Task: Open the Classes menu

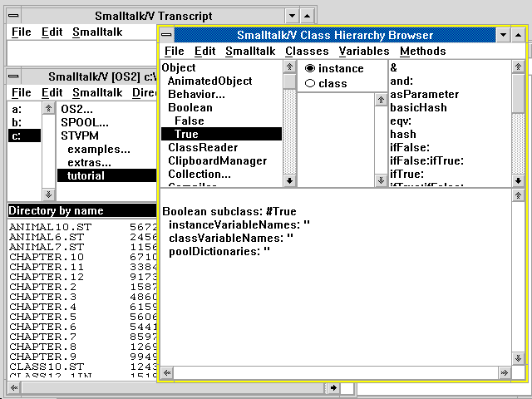Action: 307,51
